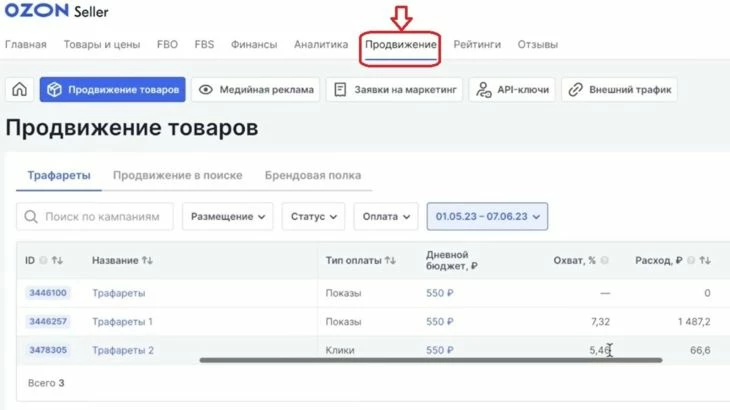Image resolution: width=730 pixels, height=410 pixels.
Task: Sort by Название column arrows
Action: pos(147,260)
